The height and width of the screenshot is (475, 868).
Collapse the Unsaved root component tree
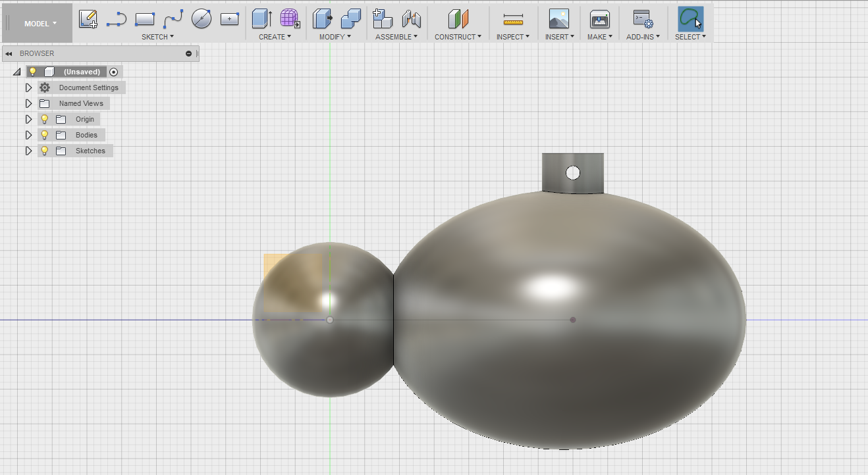pyautogui.click(x=17, y=72)
